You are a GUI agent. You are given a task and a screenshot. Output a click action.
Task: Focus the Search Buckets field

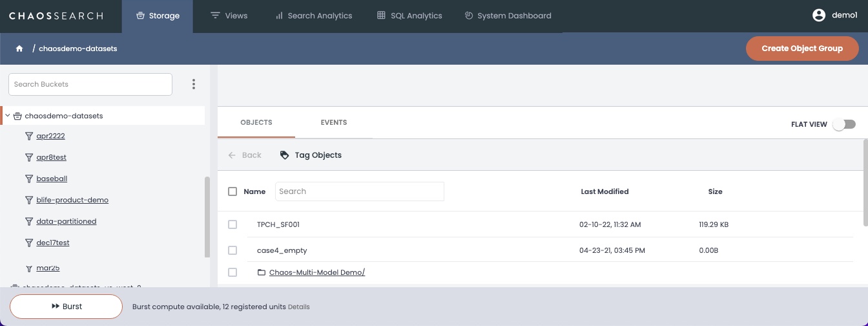pos(90,84)
